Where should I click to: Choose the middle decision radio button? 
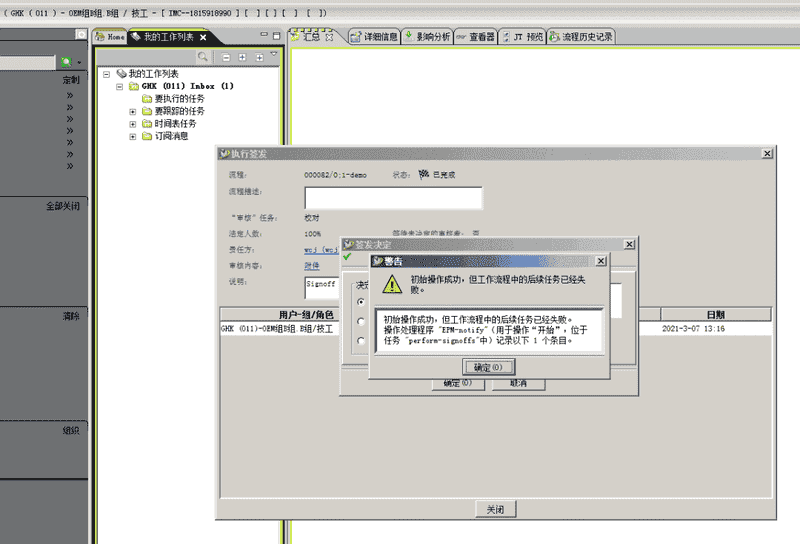361,322
